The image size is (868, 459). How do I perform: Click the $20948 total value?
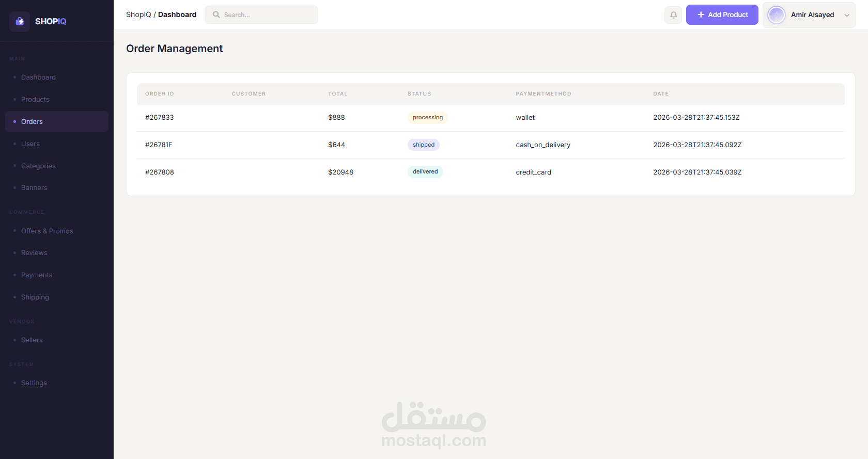(341, 172)
